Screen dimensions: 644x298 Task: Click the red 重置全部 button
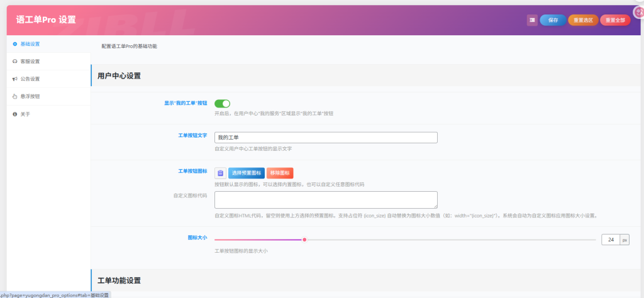point(614,20)
